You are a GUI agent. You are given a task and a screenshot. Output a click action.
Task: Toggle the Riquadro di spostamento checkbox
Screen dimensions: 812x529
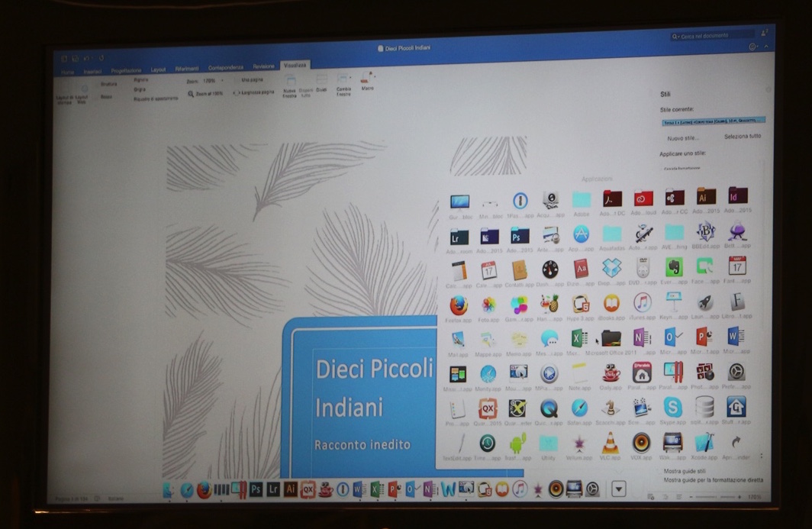click(x=155, y=98)
